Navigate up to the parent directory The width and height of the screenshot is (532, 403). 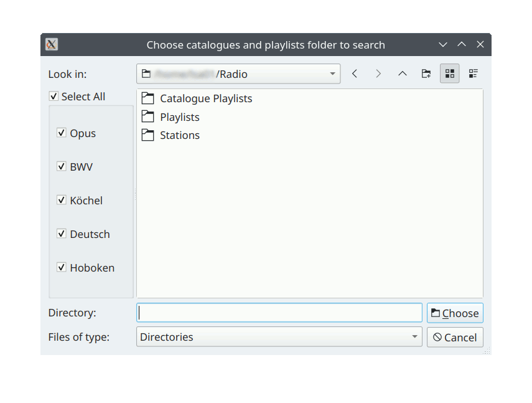[403, 73]
